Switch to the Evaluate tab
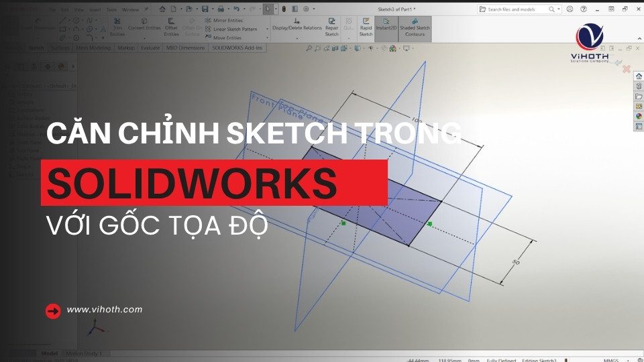 point(150,48)
